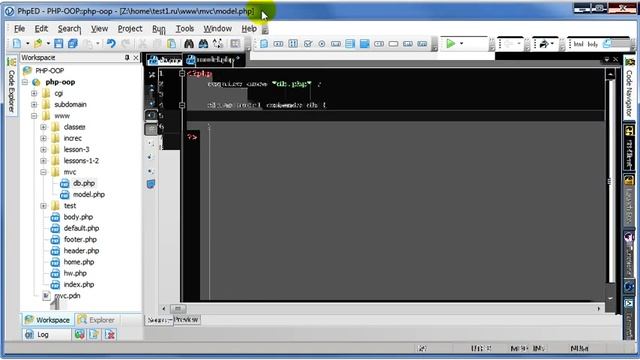Open the Tools menu
The width and height of the screenshot is (640, 360).
[184, 29]
